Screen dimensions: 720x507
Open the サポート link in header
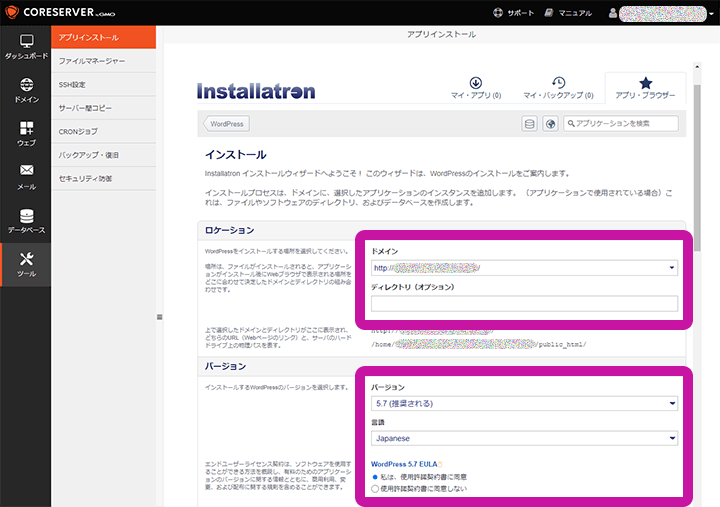[x=514, y=13]
